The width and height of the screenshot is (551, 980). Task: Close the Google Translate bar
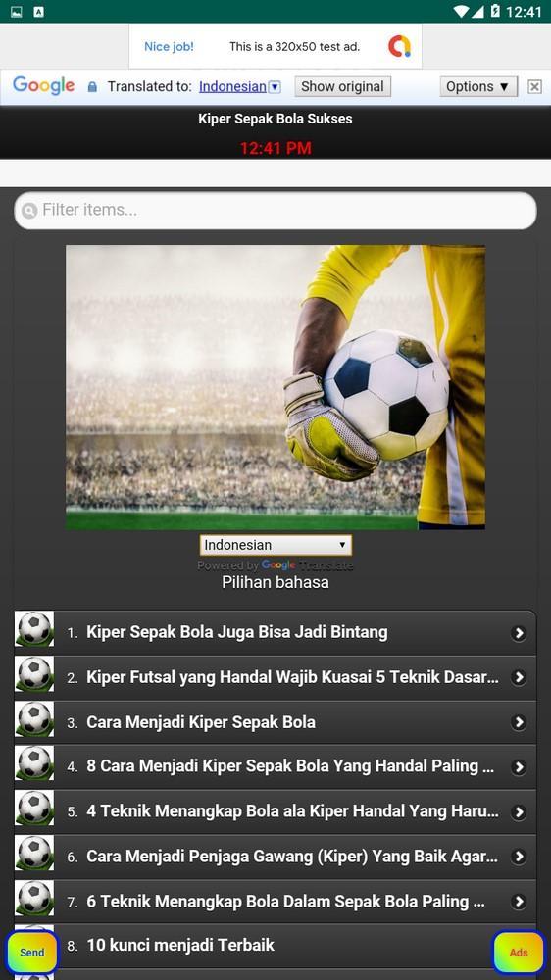[x=534, y=87]
